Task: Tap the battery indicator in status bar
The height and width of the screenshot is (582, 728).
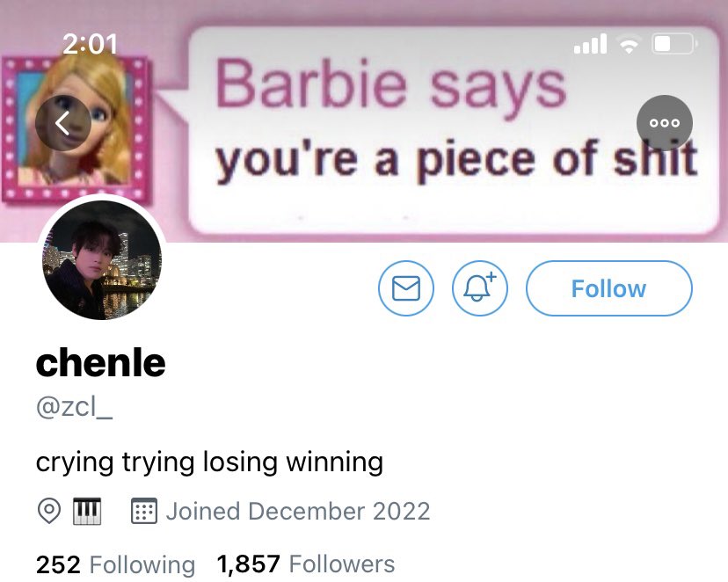Action: tap(674, 44)
